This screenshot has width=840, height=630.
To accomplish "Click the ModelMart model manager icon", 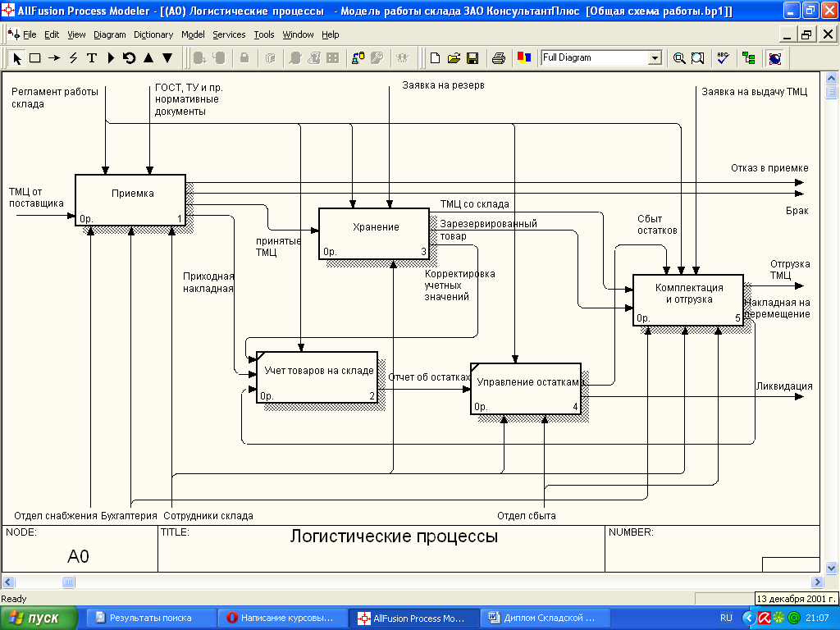I will point(358,58).
